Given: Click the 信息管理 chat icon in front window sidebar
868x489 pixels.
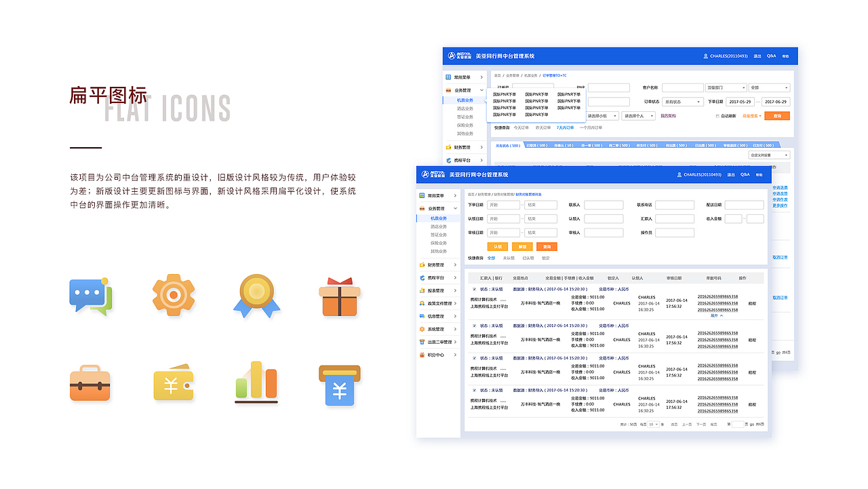Looking at the screenshot, I should click(x=422, y=316).
